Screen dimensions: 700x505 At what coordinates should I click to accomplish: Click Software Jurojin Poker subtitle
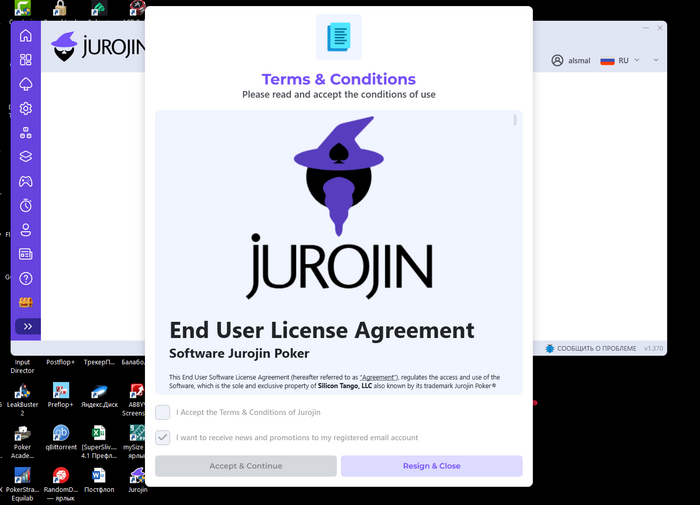click(x=239, y=353)
